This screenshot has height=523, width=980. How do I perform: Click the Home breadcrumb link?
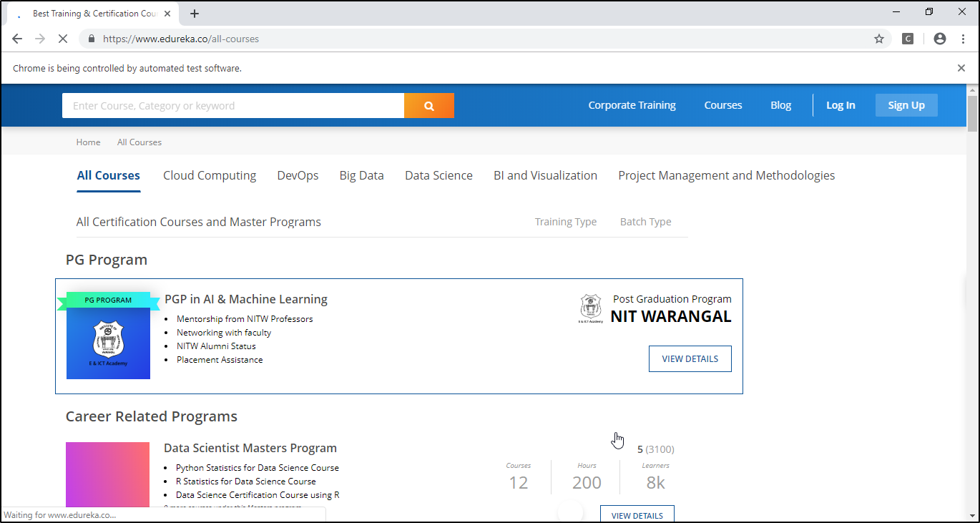pos(88,142)
